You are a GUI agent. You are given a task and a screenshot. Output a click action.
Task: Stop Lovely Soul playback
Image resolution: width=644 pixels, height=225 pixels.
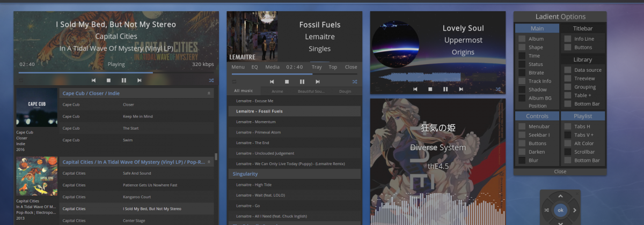tap(430, 89)
